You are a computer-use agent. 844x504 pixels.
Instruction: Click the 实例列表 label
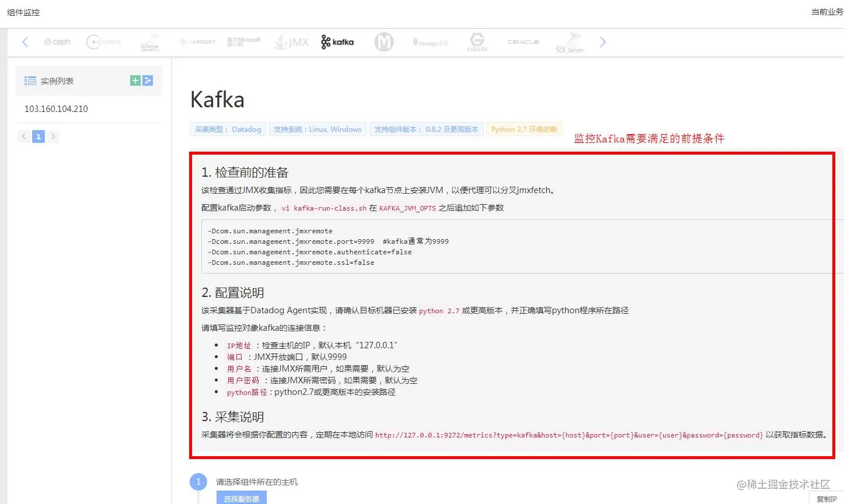(57, 81)
